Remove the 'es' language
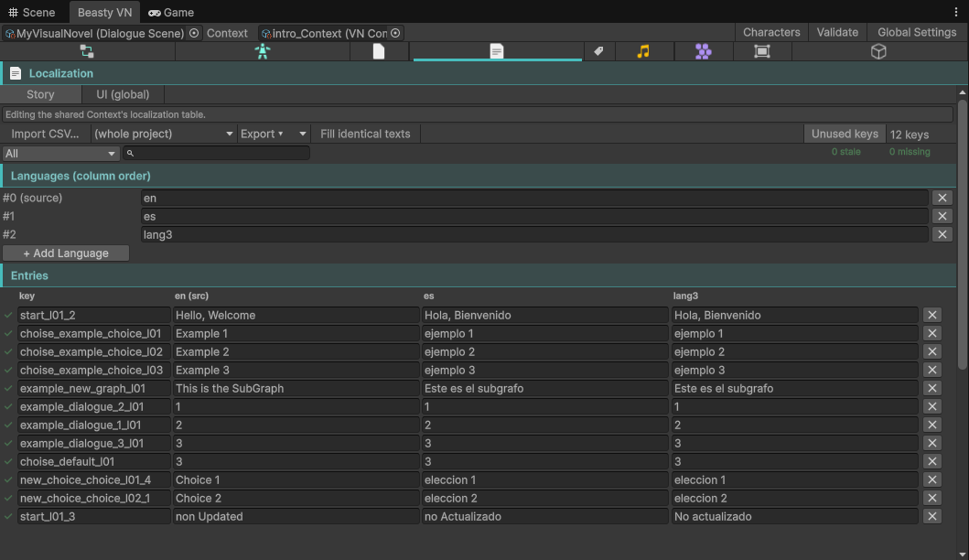 [942, 216]
